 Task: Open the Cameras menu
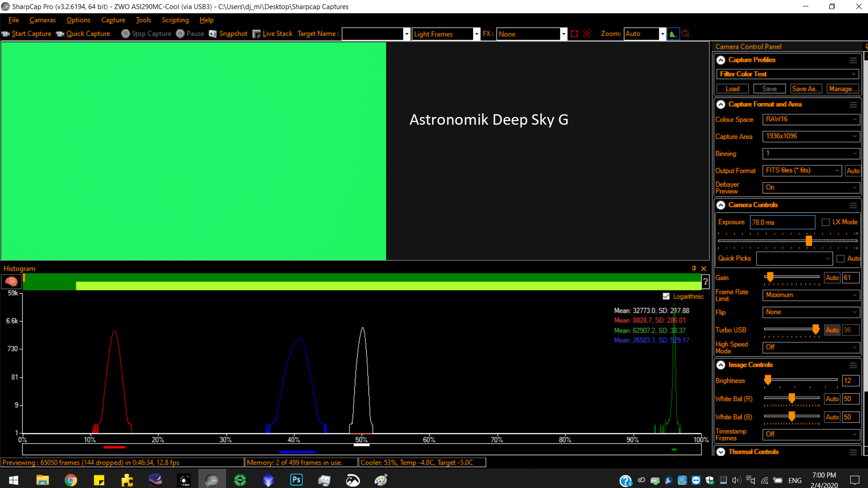[x=42, y=20]
